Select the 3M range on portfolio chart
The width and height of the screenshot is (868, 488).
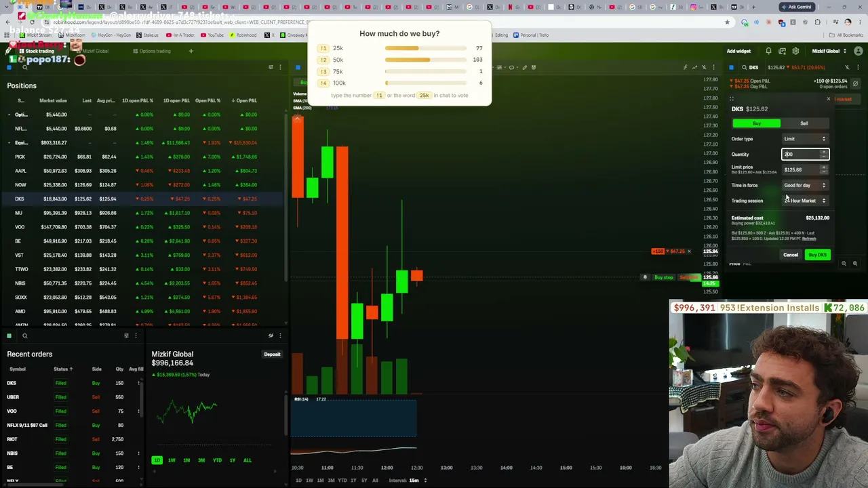pos(201,460)
